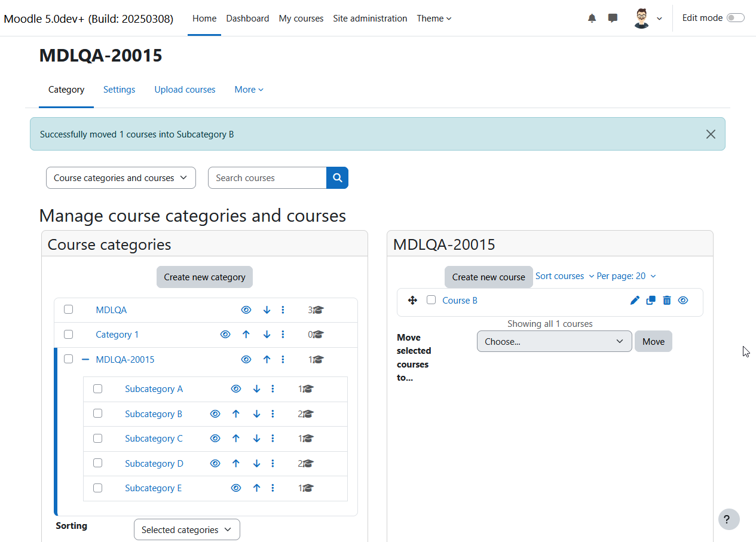Open My courses
The image size is (756, 542).
(x=301, y=19)
